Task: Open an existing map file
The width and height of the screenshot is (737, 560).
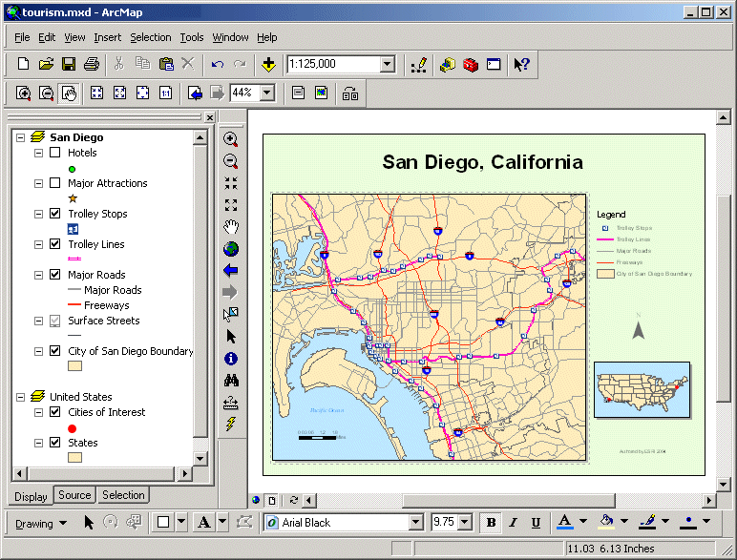Action: (x=46, y=64)
